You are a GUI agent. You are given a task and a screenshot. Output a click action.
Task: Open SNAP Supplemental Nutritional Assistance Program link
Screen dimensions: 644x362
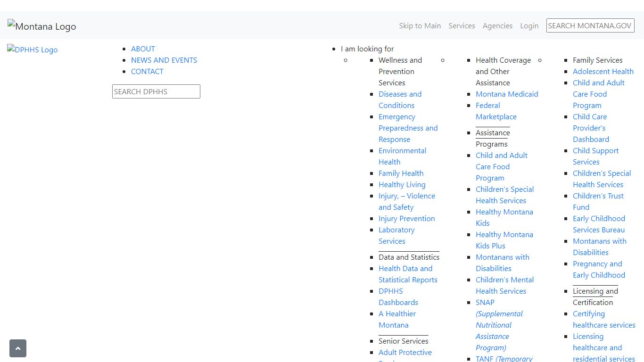click(x=499, y=325)
